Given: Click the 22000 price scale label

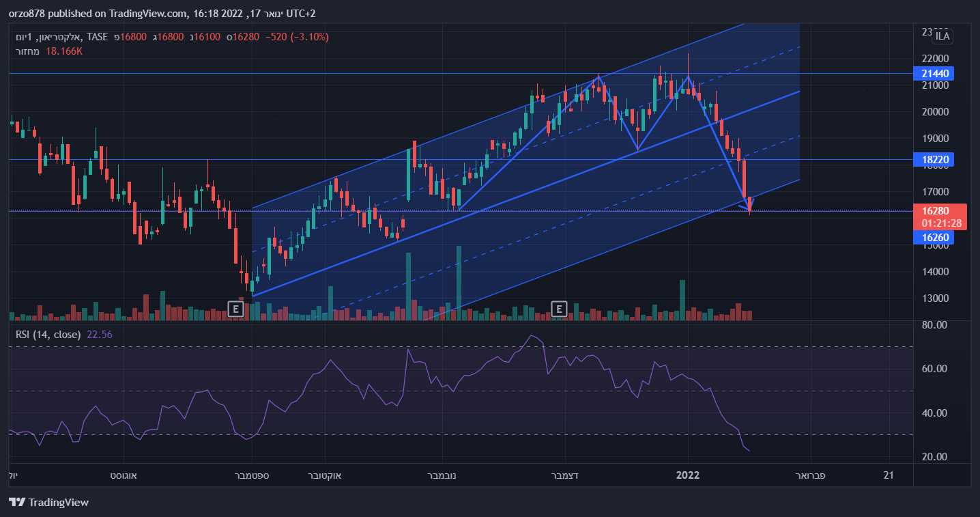Looking at the screenshot, I should (934, 59).
